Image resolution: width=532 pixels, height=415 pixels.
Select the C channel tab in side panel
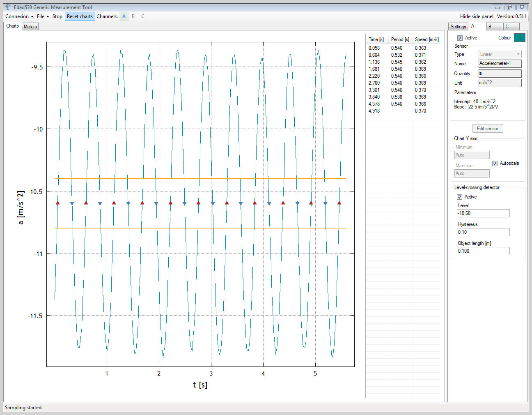[x=511, y=27]
